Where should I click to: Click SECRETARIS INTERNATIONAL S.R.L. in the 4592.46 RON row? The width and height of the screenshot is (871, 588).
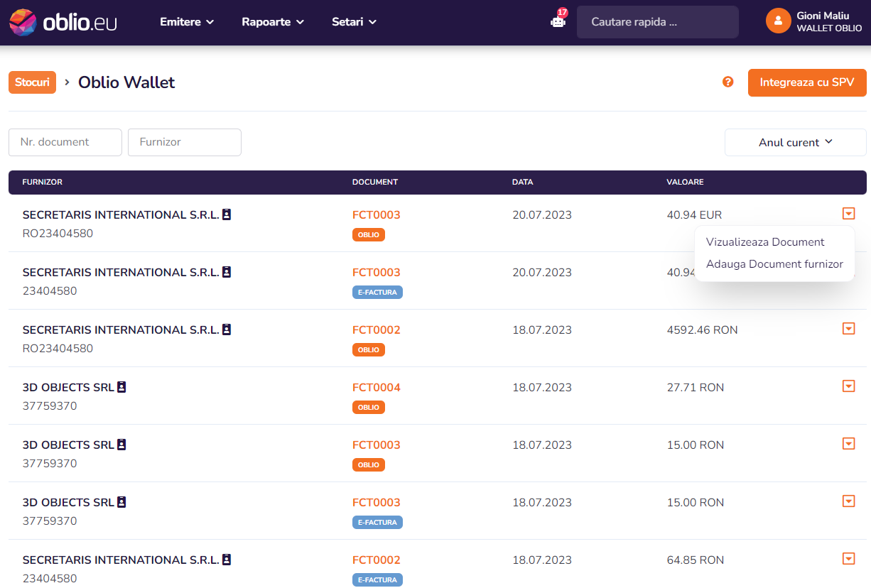point(121,330)
